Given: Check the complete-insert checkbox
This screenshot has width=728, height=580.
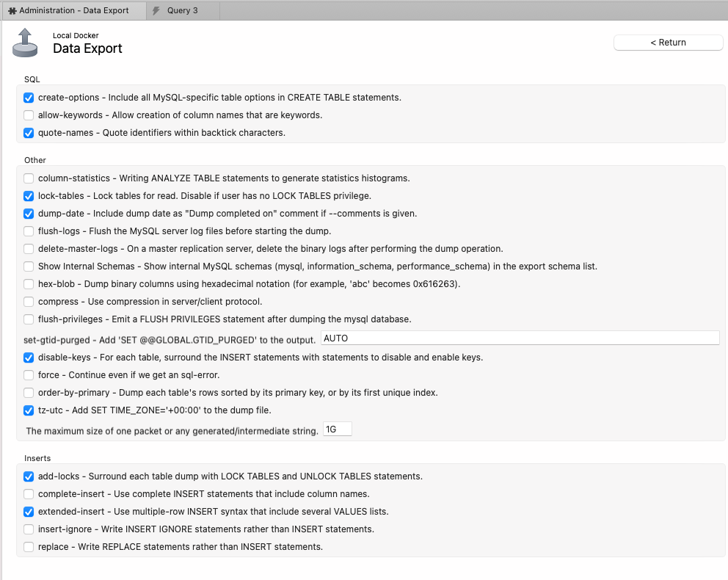Looking at the screenshot, I should 29,494.
